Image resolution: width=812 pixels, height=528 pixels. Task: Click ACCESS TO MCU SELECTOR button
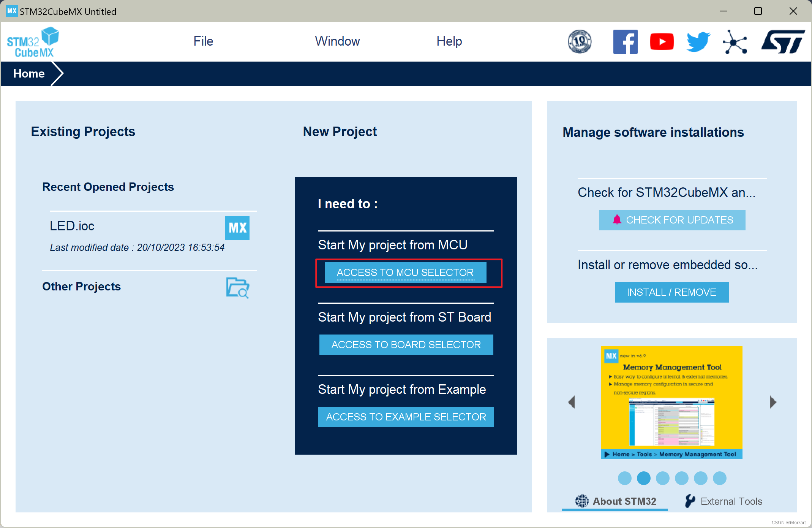pyautogui.click(x=405, y=273)
